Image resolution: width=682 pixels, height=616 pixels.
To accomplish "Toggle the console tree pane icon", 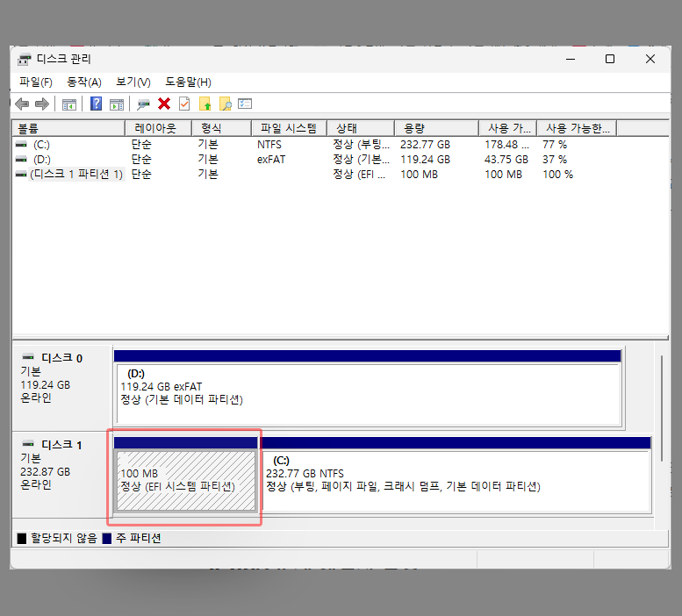I will click(69, 104).
